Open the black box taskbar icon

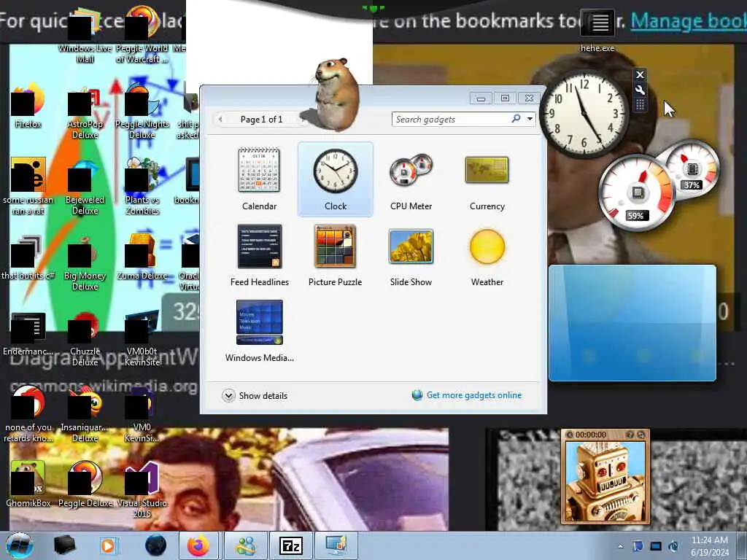[x=64, y=545]
